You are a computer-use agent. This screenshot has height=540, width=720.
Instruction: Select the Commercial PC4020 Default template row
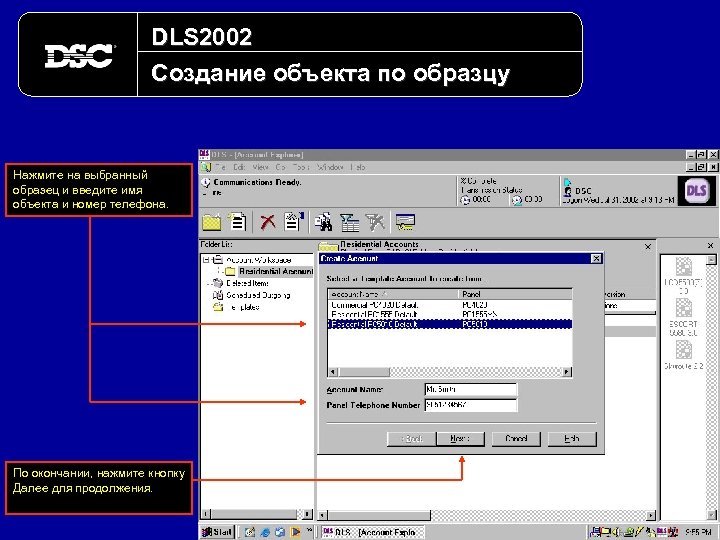point(450,305)
